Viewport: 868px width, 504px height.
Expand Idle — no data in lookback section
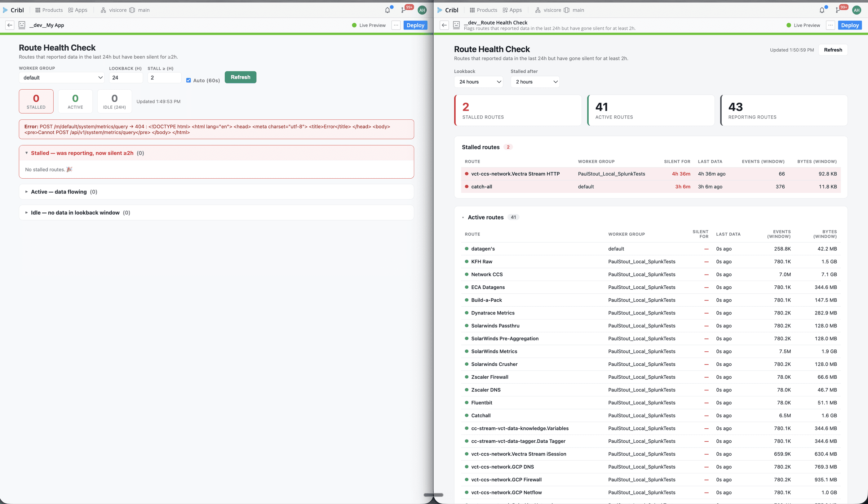click(216, 213)
